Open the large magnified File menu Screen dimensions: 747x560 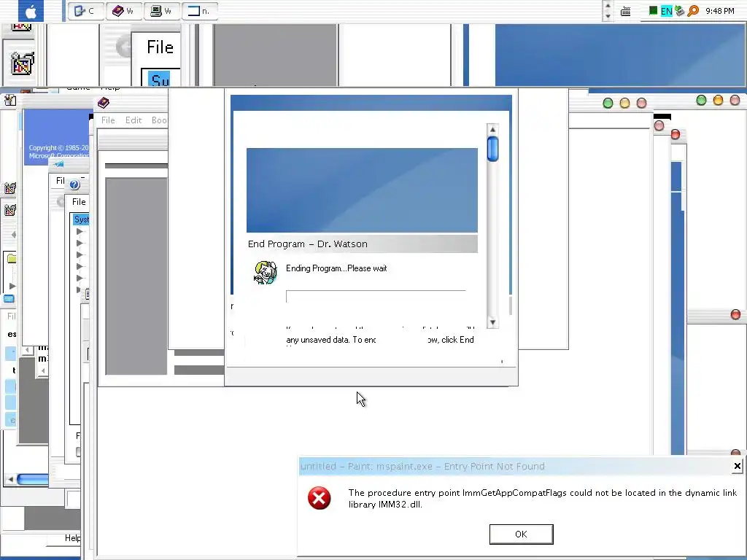click(160, 47)
